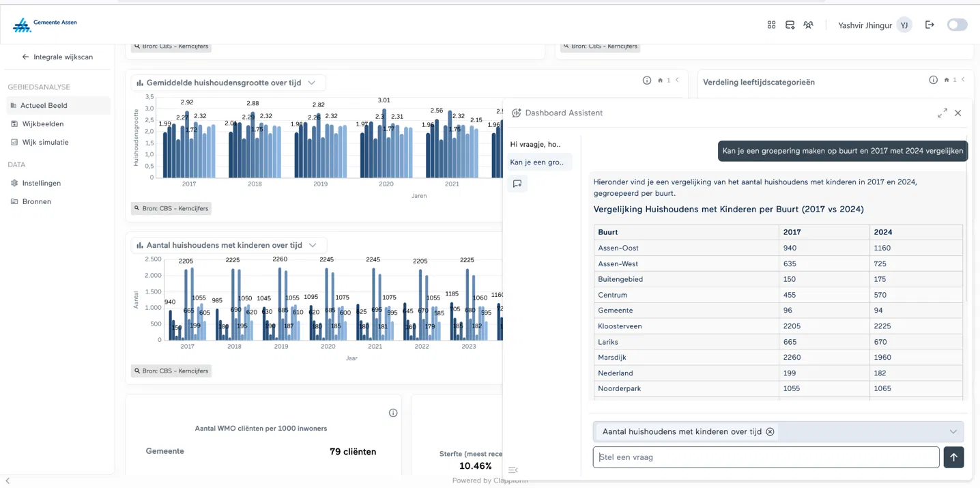Open 'Aantal huishoudens met kinderen over tijd' chart dropdown
Image resolution: width=980 pixels, height=488 pixels.
coord(313,245)
